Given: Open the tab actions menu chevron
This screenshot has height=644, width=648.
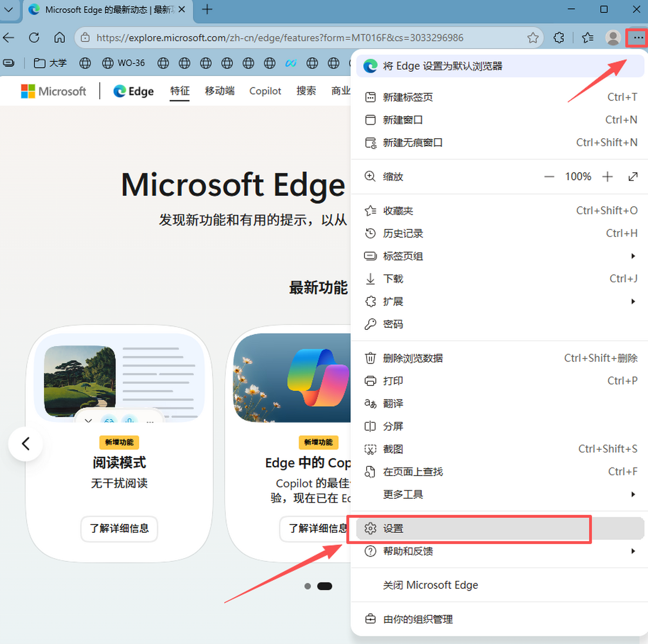Looking at the screenshot, I should point(9,9).
